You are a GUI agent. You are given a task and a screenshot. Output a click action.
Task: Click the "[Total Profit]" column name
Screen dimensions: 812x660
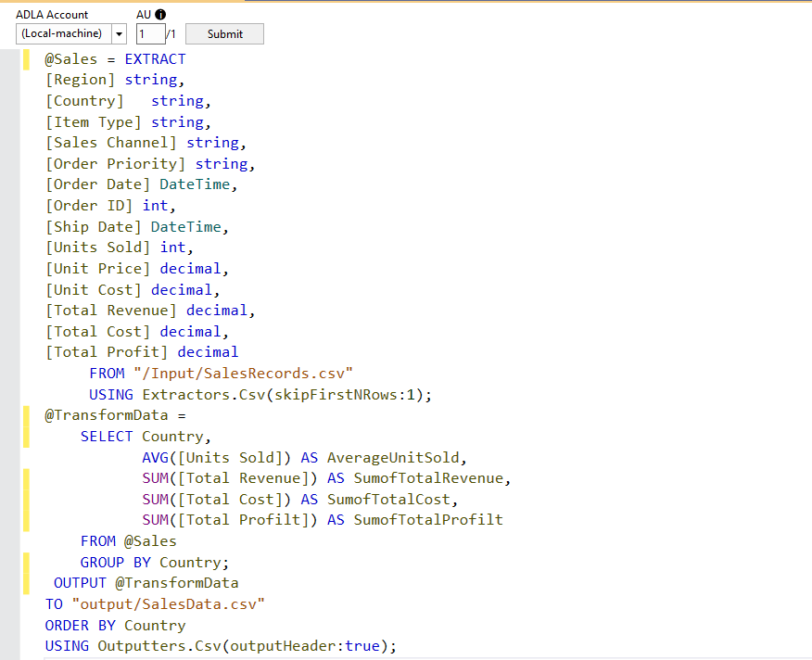(x=107, y=353)
